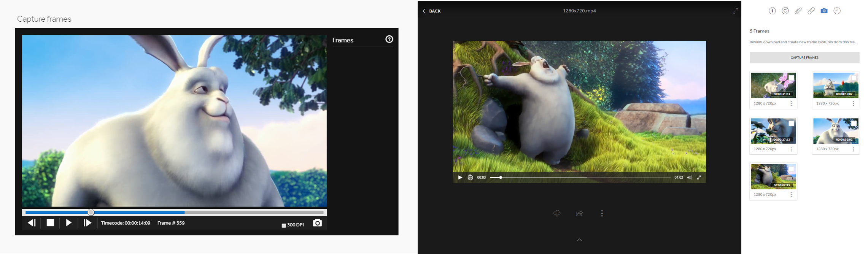Select the frames camera tab icon

click(824, 11)
